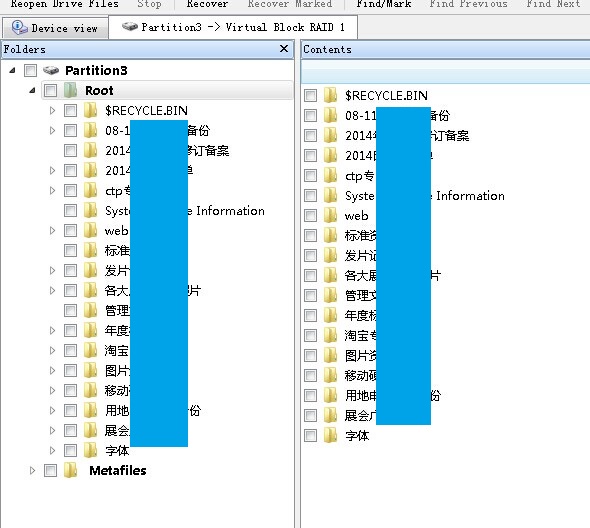
Task: Collapse the Partition3 tree node
Action: coord(12,70)
